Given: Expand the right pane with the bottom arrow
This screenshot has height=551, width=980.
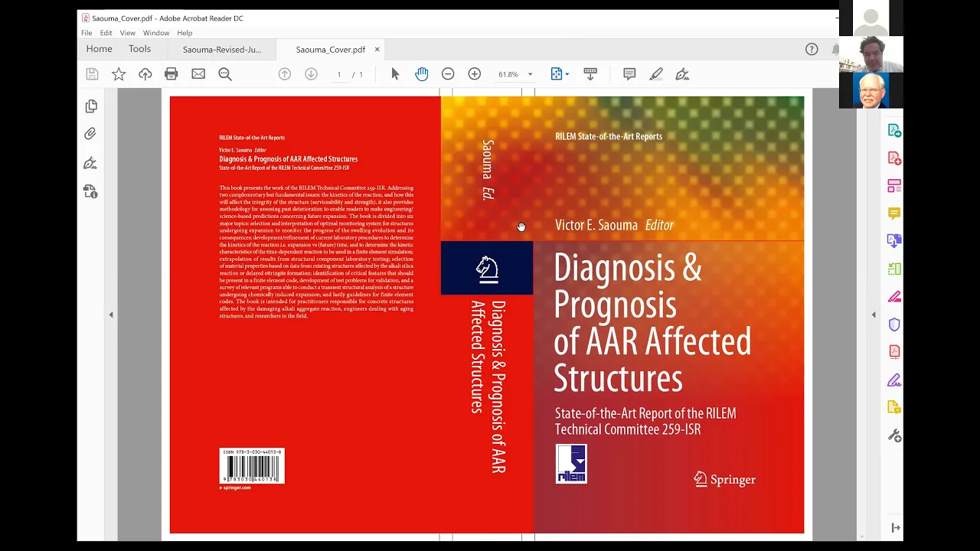Looking at the screenshot, I should coord(895,527).
